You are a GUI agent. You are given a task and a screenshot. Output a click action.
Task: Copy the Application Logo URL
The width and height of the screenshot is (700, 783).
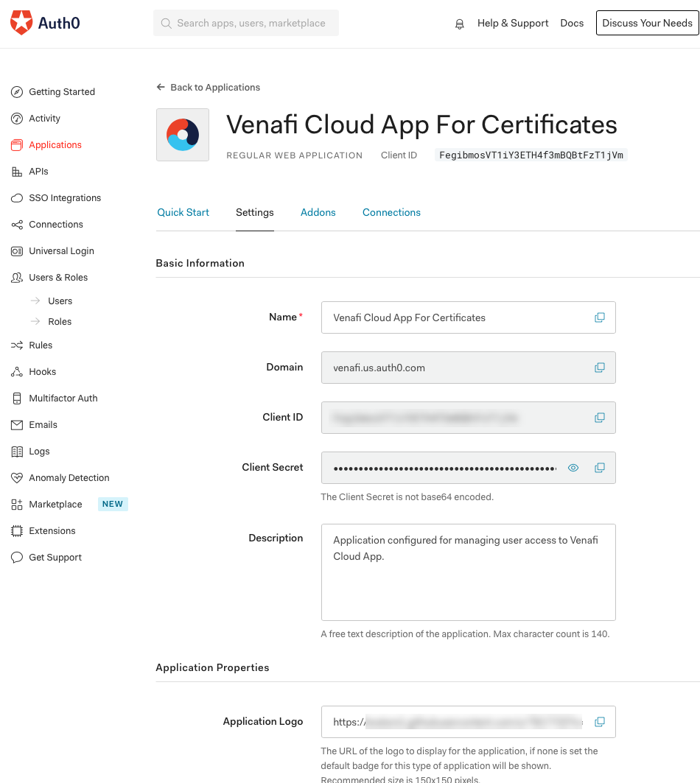tap(600, 722)
